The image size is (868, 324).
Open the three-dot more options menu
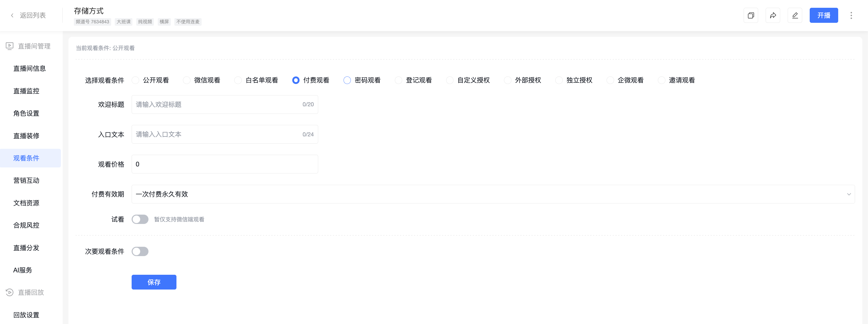(x=851, y=15)
